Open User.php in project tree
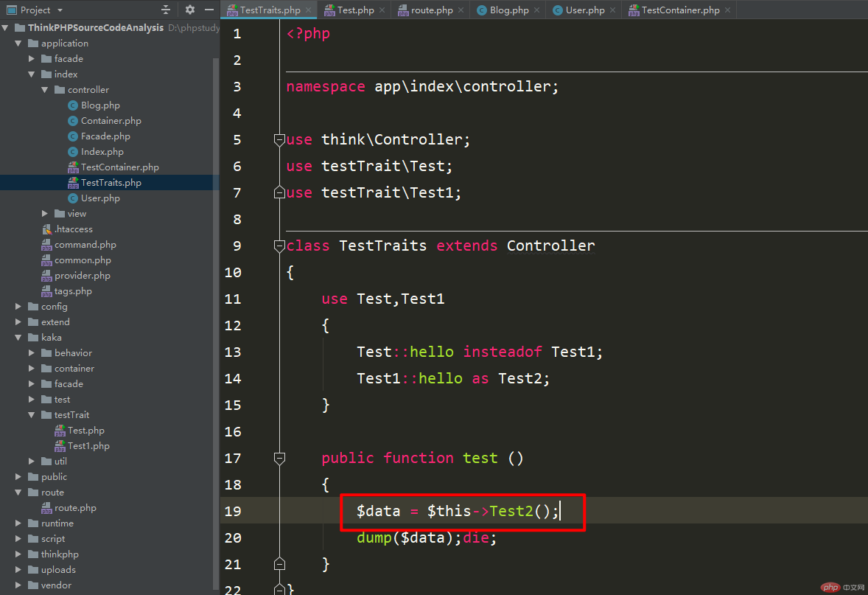The image size is (868, 595). pyautogui.click(x=100, y=198)
